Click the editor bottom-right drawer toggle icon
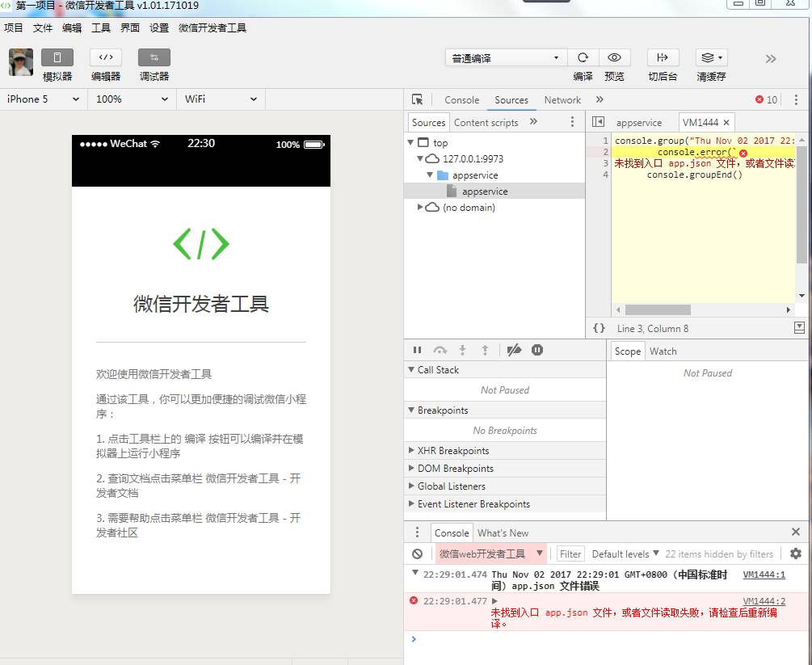The width and height of the screenshot is (812, 665). (x=799, y=327)
